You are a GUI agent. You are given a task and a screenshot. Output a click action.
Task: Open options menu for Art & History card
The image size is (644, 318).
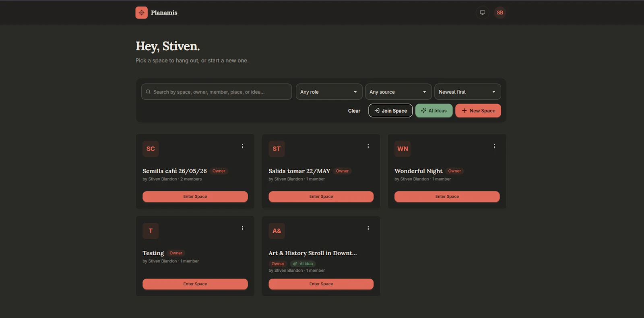coord(368,228)
